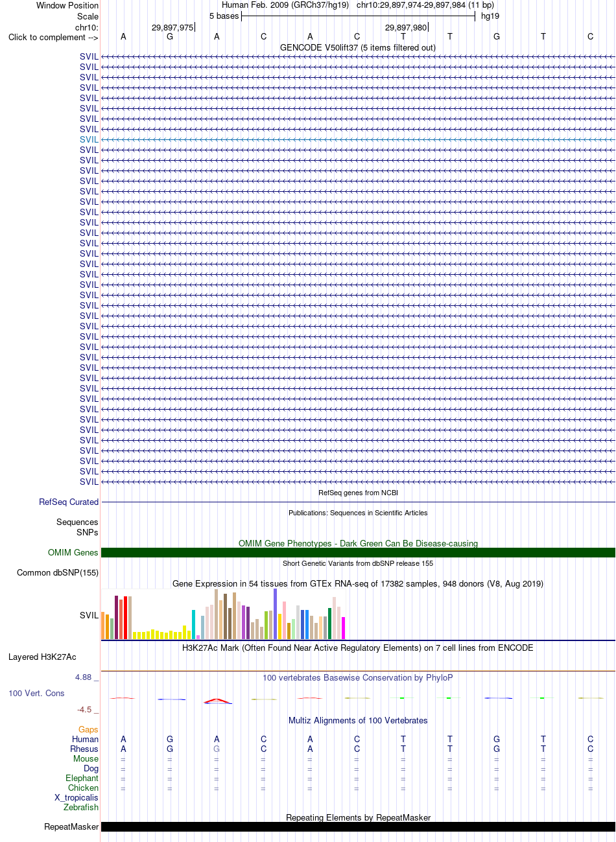616x842 pixels.
Task: Click the 29,897,980 ruler position
Action: 406,27
